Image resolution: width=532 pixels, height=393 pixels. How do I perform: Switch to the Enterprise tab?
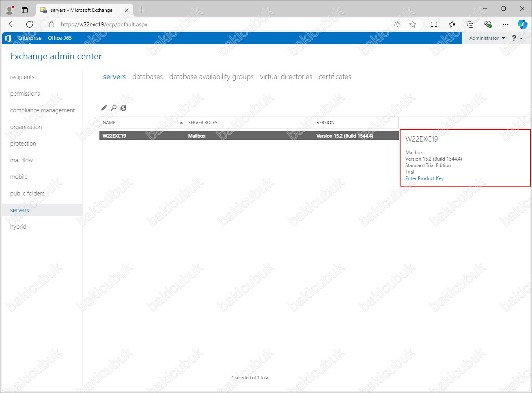(30, 38)
